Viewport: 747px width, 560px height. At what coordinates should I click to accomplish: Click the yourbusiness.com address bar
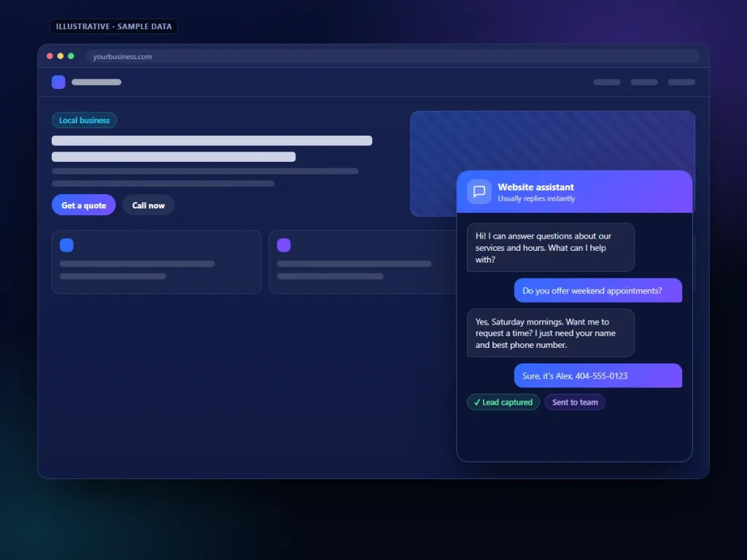[393, 56]
